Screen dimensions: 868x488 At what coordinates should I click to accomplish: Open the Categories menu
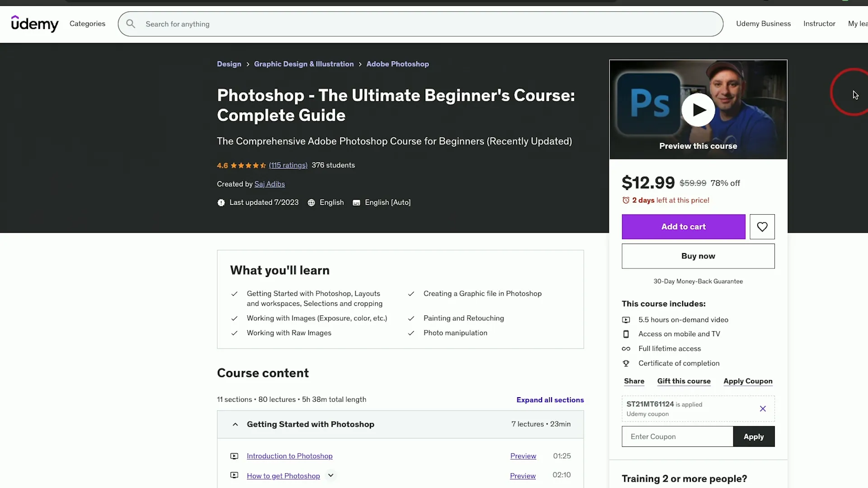87,23
